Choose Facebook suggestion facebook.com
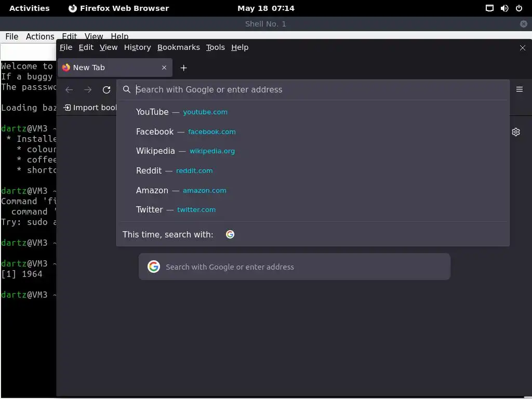This screenshot has width=532, height=399. click(x=313, y=131)
